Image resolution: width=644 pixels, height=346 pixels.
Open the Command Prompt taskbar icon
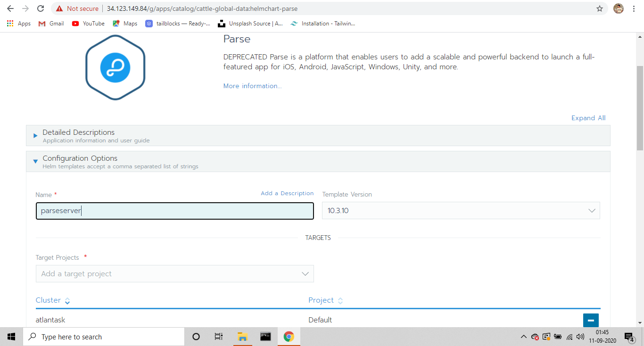265,337
